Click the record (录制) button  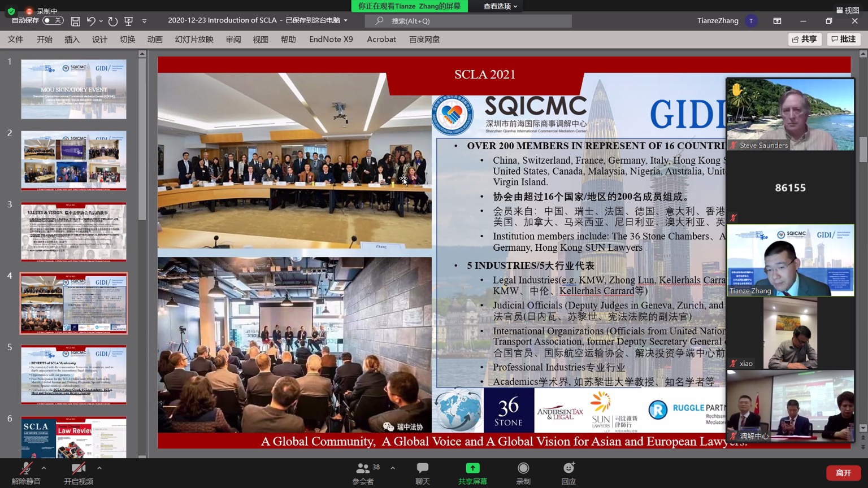[x=523, y=473]
